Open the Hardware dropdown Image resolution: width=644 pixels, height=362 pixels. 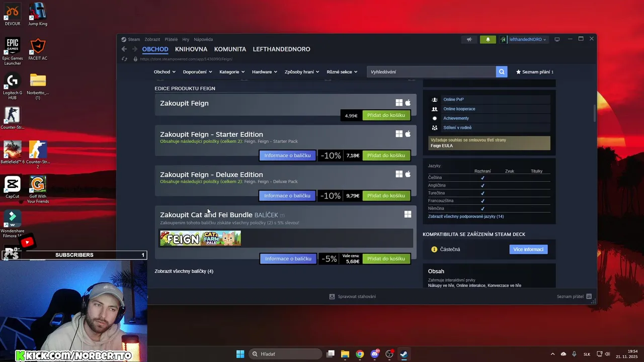(265, 72)
